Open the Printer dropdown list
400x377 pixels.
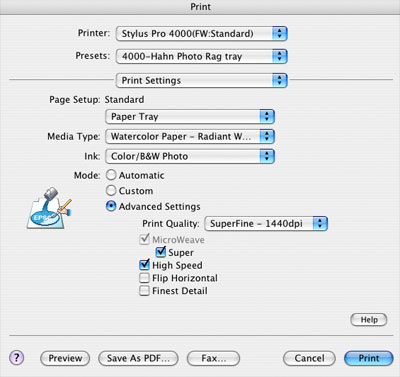click(x=201, y=34)
